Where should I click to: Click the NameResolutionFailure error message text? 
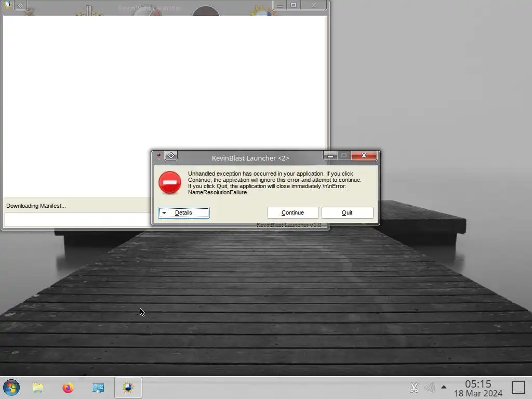[x=274, y=183]
